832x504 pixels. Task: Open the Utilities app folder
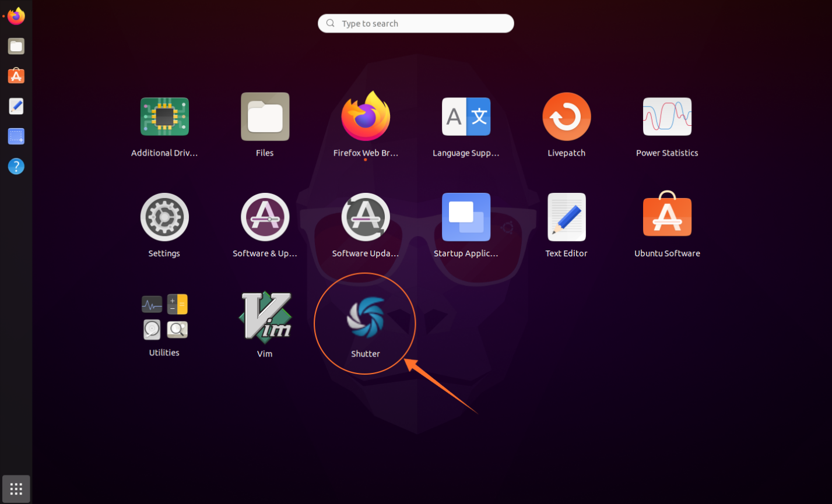pos(165,317)
